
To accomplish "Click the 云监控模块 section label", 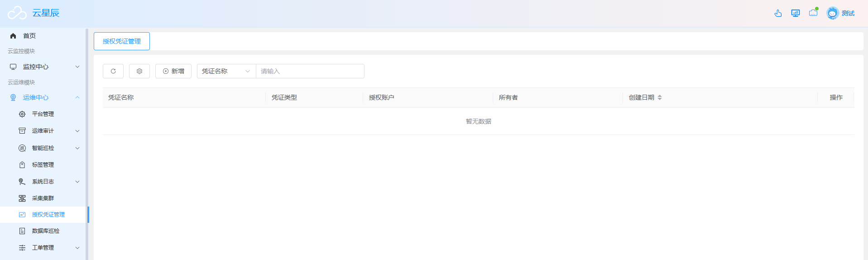I will pyautogui.click(x=21, y=51).
